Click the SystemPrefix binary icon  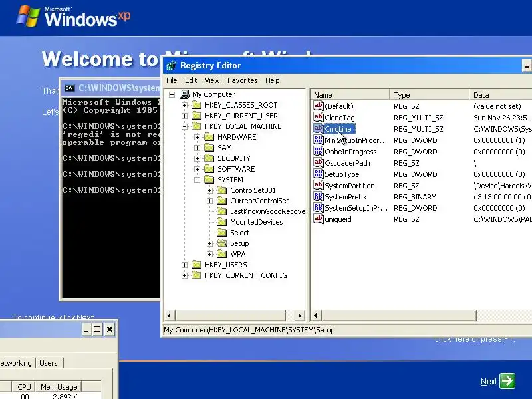pos(319,196)
